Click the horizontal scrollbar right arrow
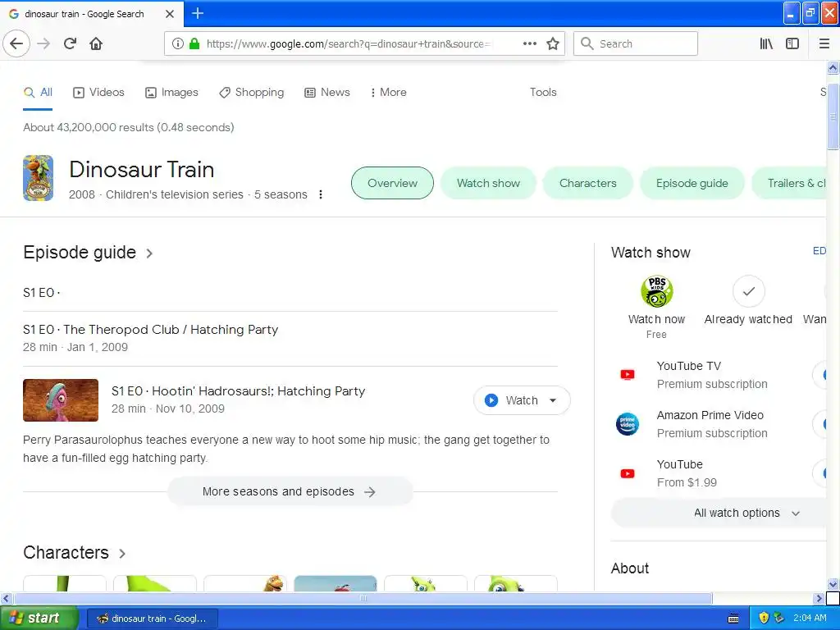 tap(819, 598)
